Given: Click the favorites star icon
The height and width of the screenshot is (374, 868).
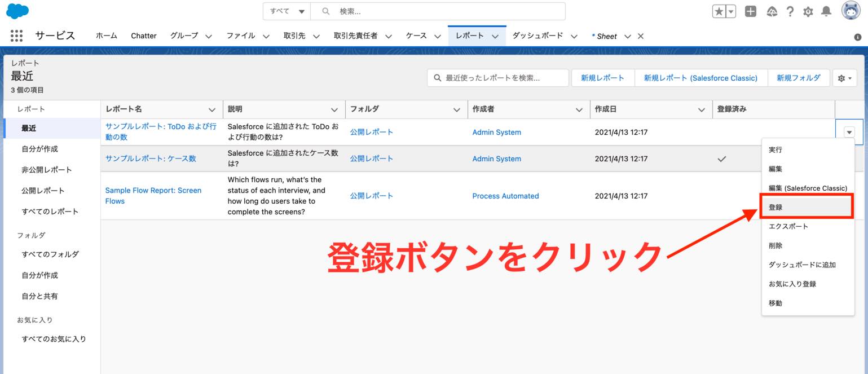Looking at the screenshot, I should coord(719,11).
